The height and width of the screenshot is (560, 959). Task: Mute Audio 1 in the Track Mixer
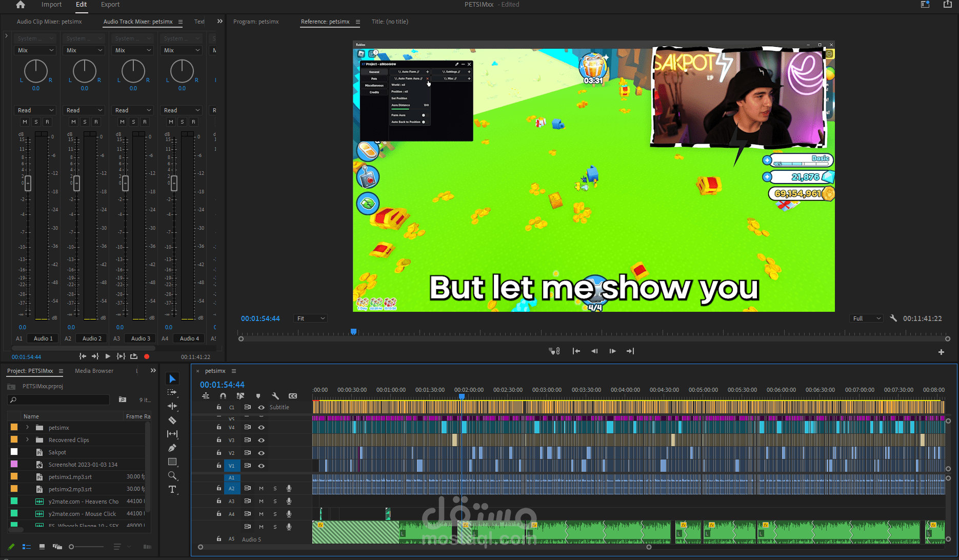(x=25, y=122)
